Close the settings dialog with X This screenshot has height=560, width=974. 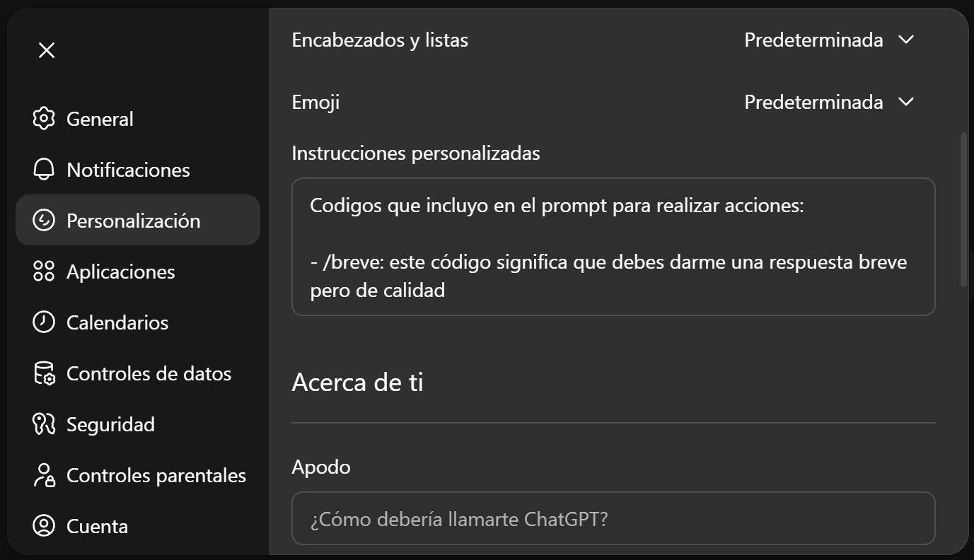pos(47,50)
